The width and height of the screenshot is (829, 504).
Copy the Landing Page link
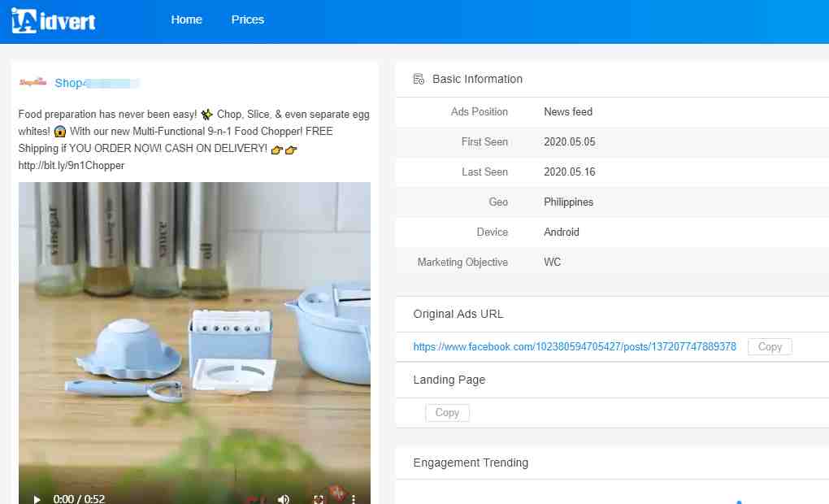coord(447,412)
